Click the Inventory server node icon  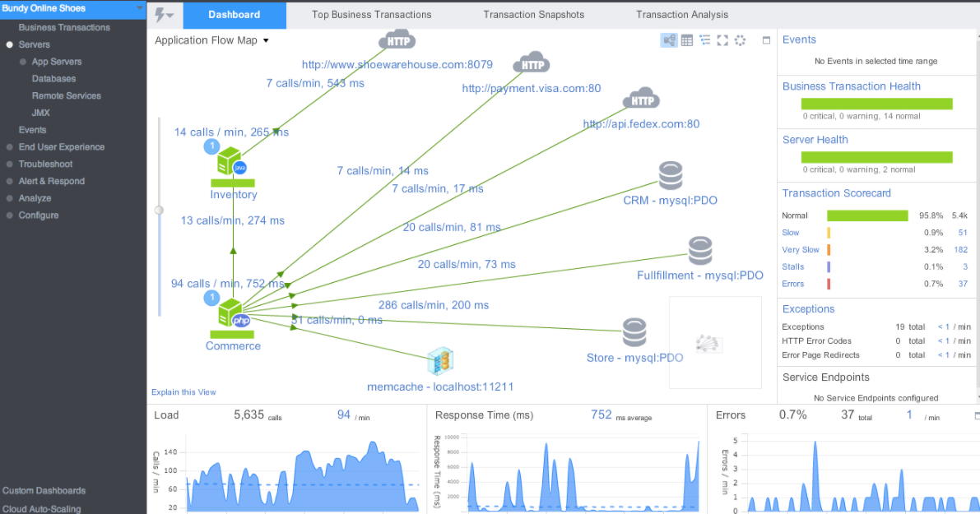230,163
